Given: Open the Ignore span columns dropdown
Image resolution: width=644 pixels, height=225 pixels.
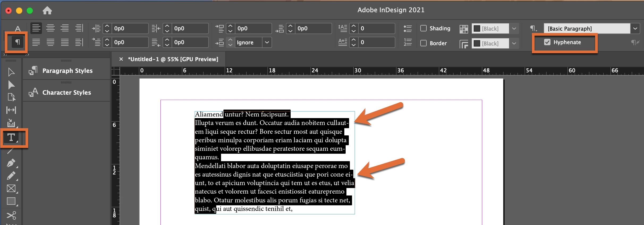Looking at the screenshot, I should pos(267,42).
